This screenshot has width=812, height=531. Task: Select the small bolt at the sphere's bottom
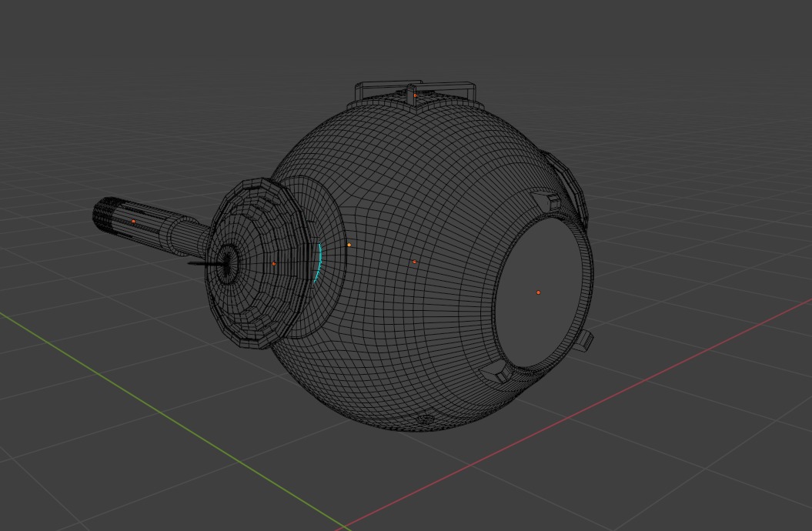pyautogui.click(x=425, y=418)
